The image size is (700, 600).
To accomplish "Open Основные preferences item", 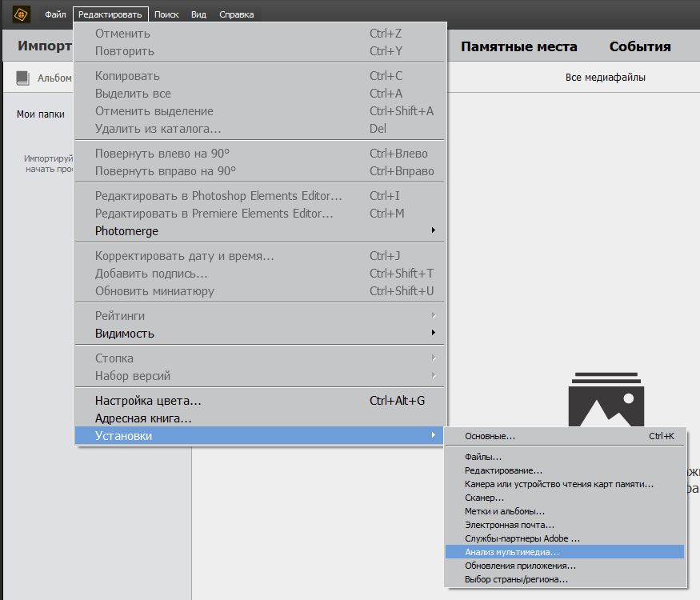I will point(565,436).
